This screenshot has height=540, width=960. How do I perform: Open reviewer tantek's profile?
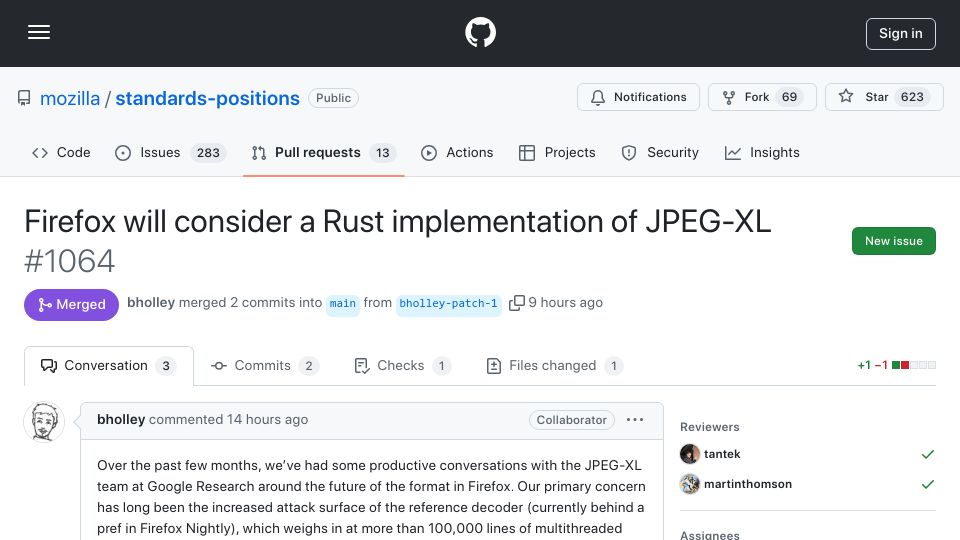click(x=722, y=454)
